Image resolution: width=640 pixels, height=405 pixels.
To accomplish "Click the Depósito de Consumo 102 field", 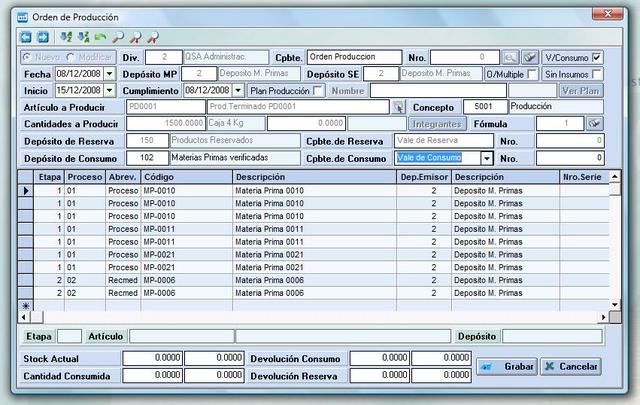I will [147, 158].
